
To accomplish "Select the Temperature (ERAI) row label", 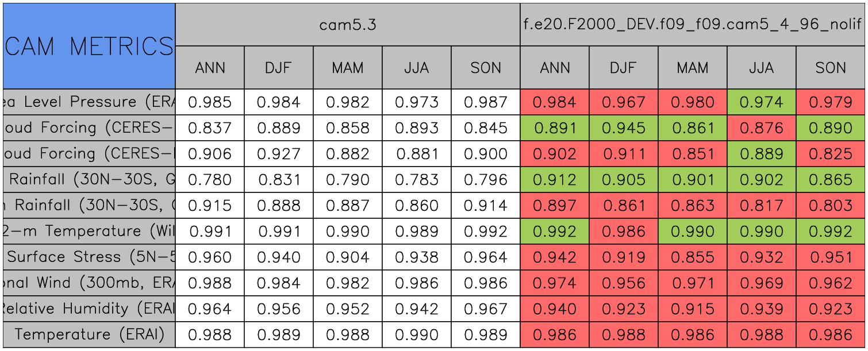I will tap(89, 335).
